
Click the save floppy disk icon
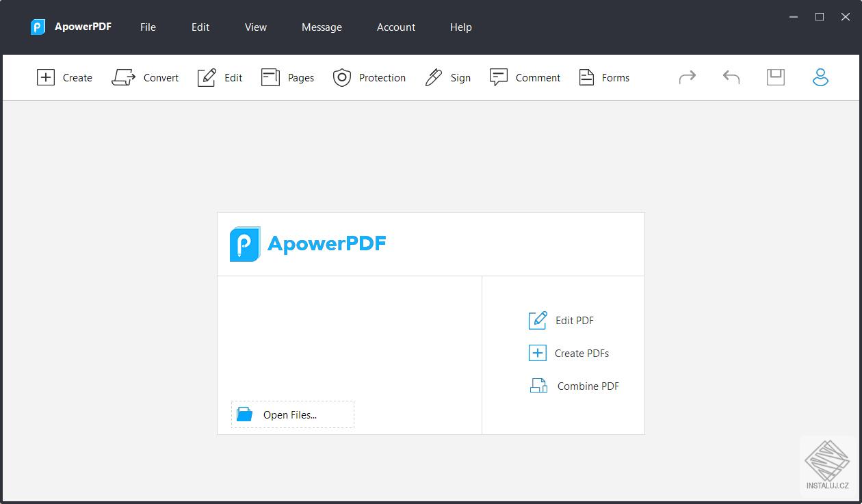click(x=775, y=77)
